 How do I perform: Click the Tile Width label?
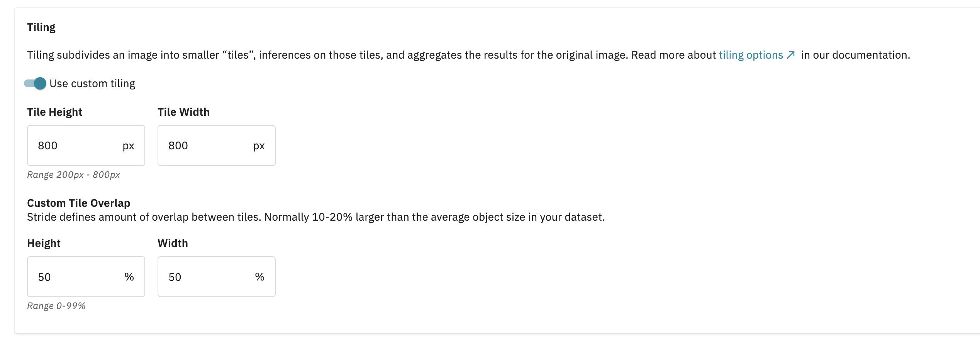183,112
